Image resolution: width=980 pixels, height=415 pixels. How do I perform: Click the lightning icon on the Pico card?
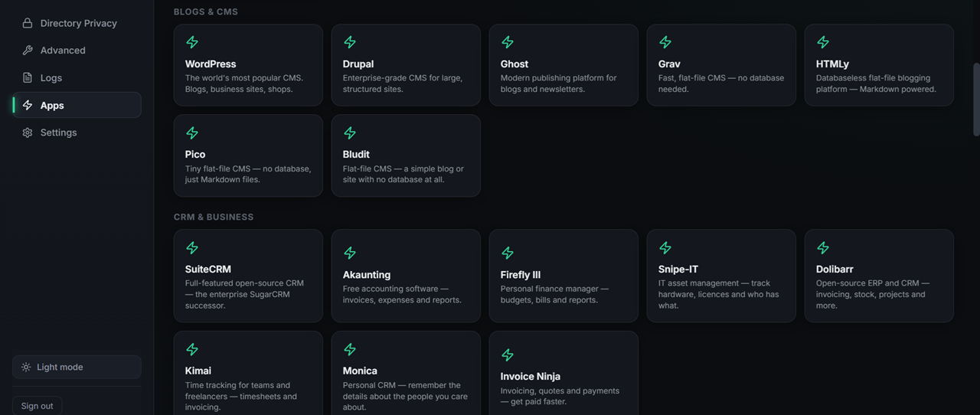[x=192, y=133]
